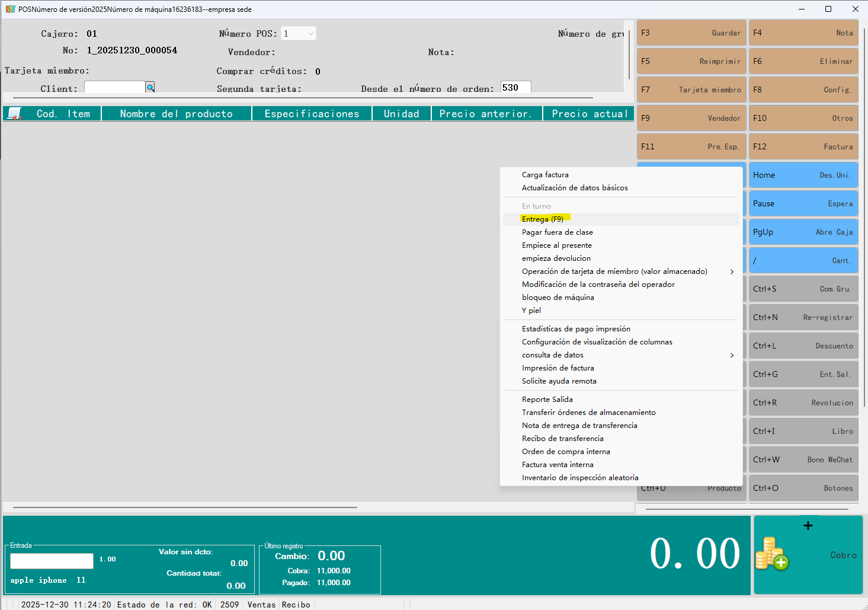Click the Cobro coins payment icon
The width and height of the screenshot is (868, 610).
pyautogui.click(x=771, y=554)
